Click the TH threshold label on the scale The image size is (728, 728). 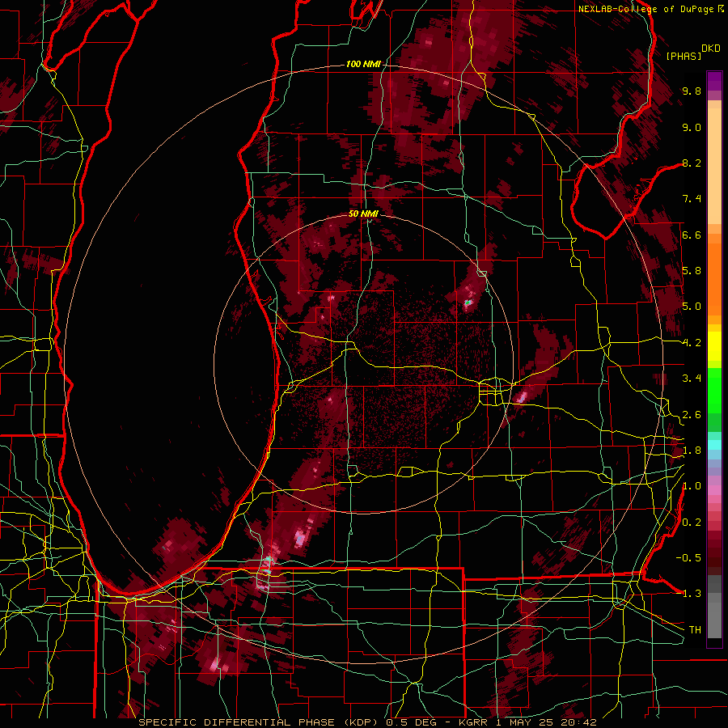coord(695,630)
